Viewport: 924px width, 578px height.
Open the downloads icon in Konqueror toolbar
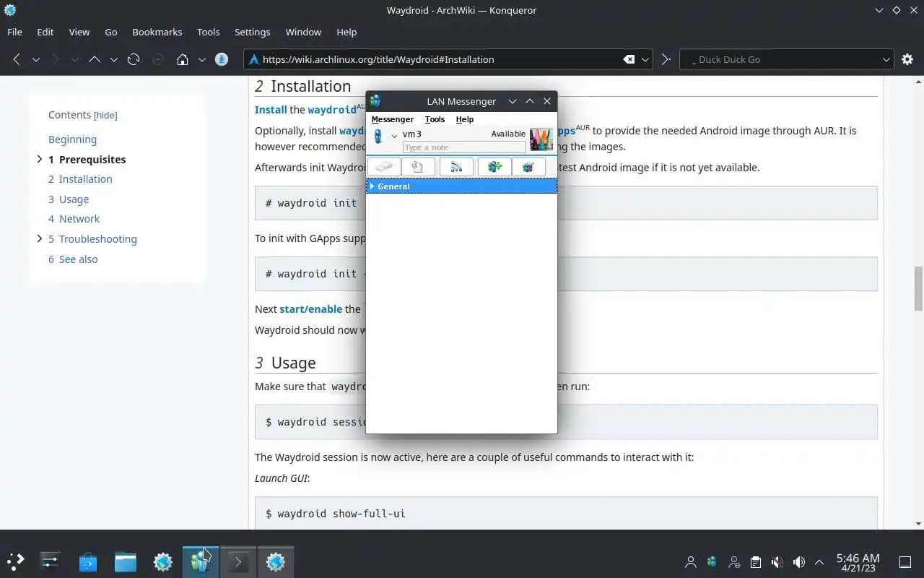(x=222, y=59)
